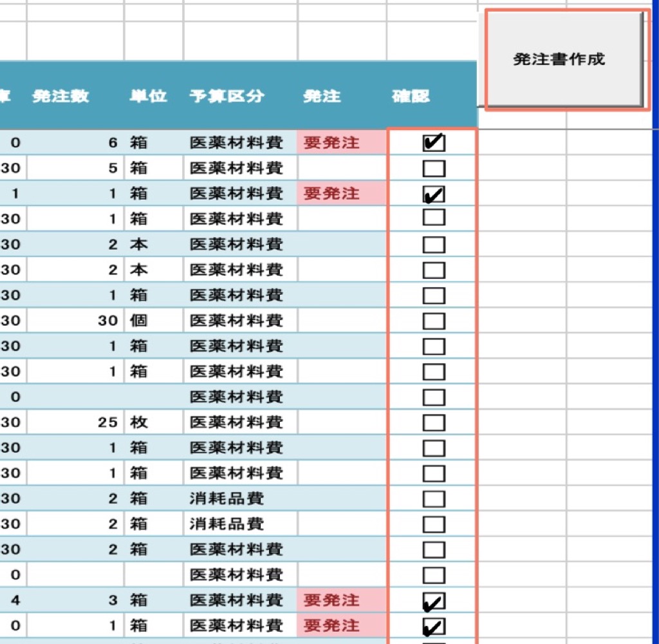The width and height of the screenshot is (659, 644).
Task: Select the 単位 column header
Action: click(148, 97)
